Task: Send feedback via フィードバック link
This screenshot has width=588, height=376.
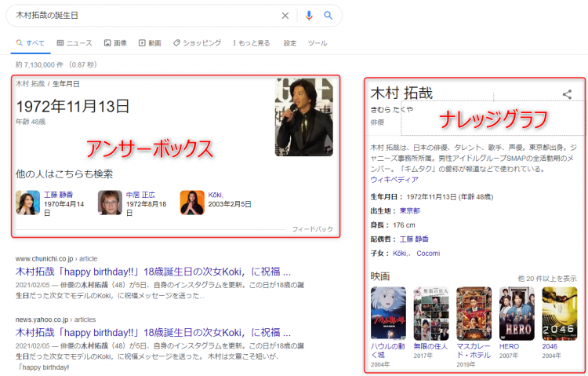Action: click(x=312, y=229)
